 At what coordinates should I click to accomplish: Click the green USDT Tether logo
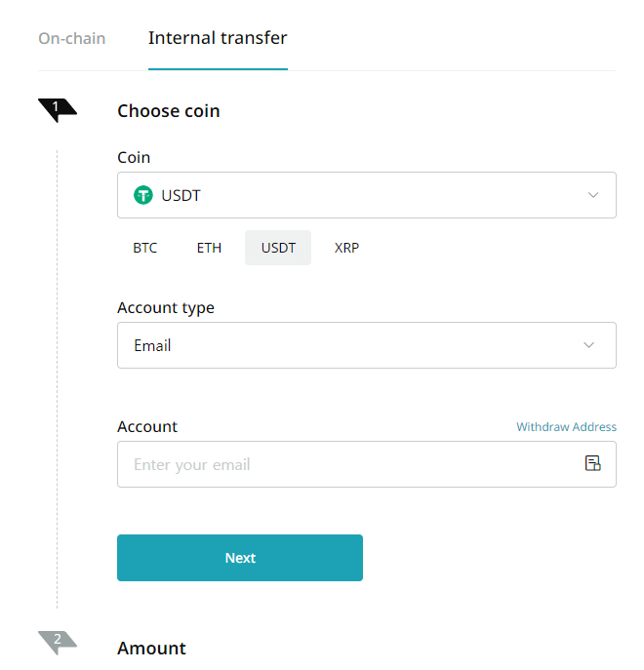click(143, 195)
